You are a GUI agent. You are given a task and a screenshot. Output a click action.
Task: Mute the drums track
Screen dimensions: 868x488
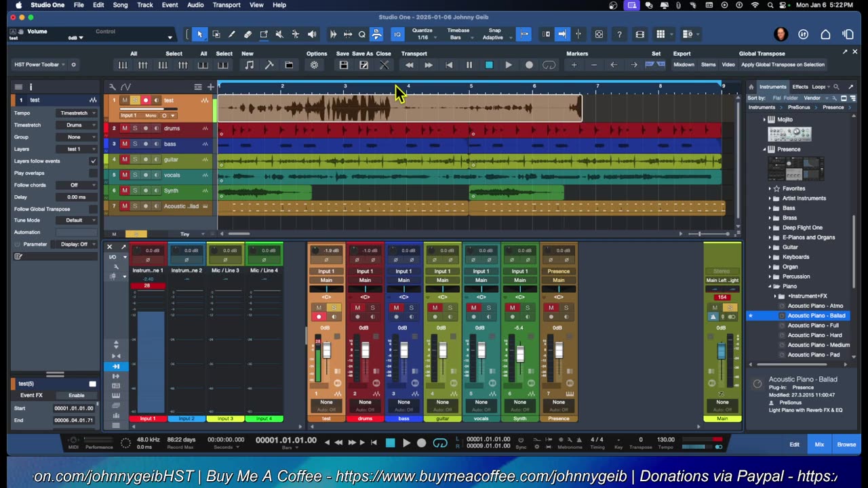[x=124, y=128]
